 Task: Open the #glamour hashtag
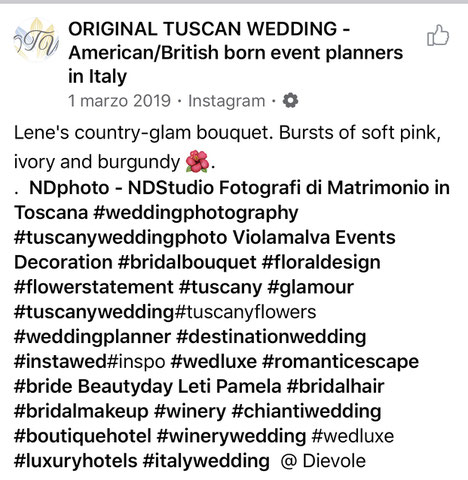(311, 288)
